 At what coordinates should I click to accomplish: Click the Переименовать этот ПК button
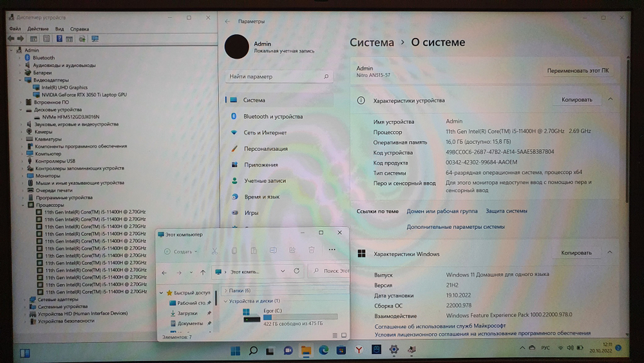tap(578, 71)
